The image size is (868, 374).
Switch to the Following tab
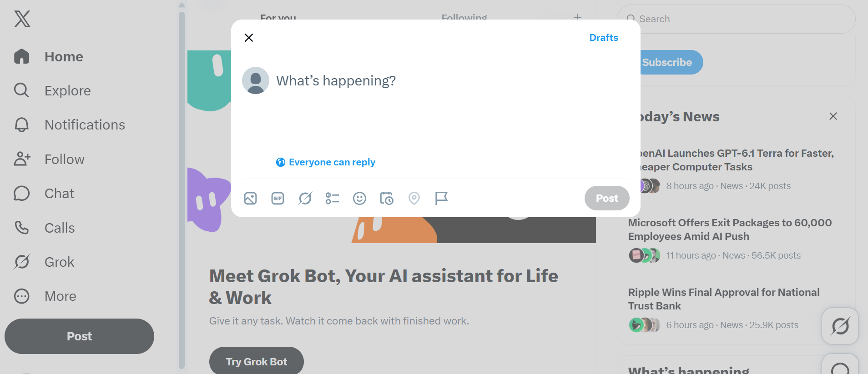point(464,18)
